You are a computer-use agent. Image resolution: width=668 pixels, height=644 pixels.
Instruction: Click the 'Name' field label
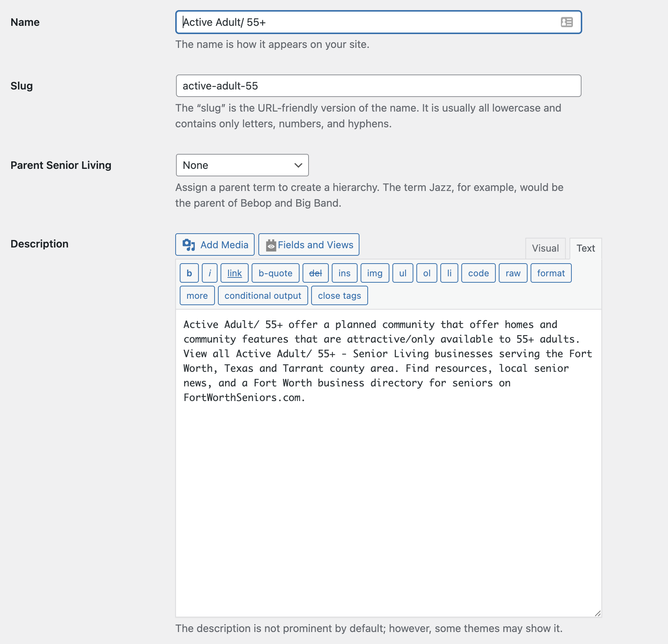pos(25,22)
